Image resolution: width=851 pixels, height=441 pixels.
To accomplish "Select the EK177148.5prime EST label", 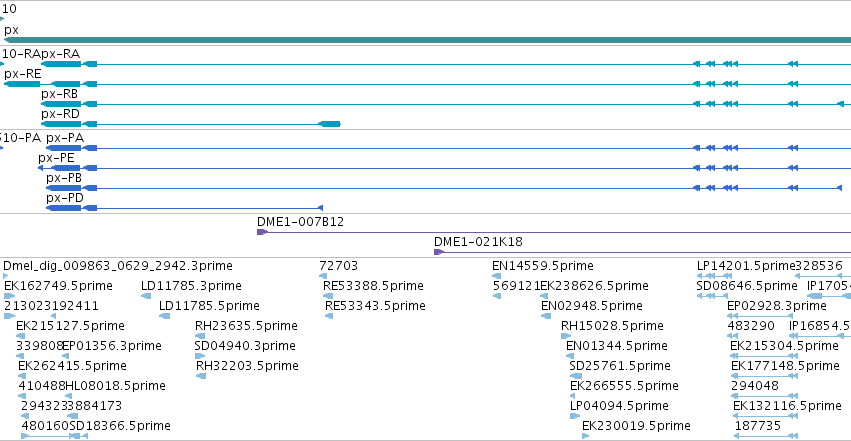I will (x=785, y=366).
